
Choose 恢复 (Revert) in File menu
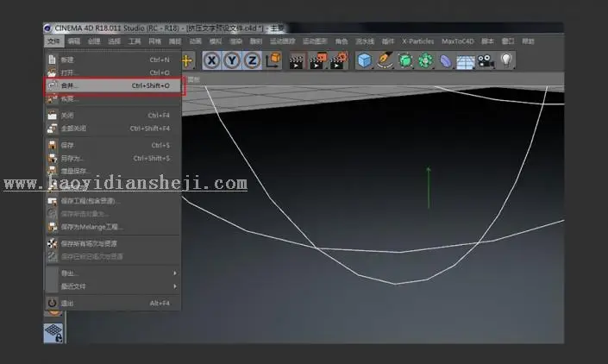[x=113, y=99]
